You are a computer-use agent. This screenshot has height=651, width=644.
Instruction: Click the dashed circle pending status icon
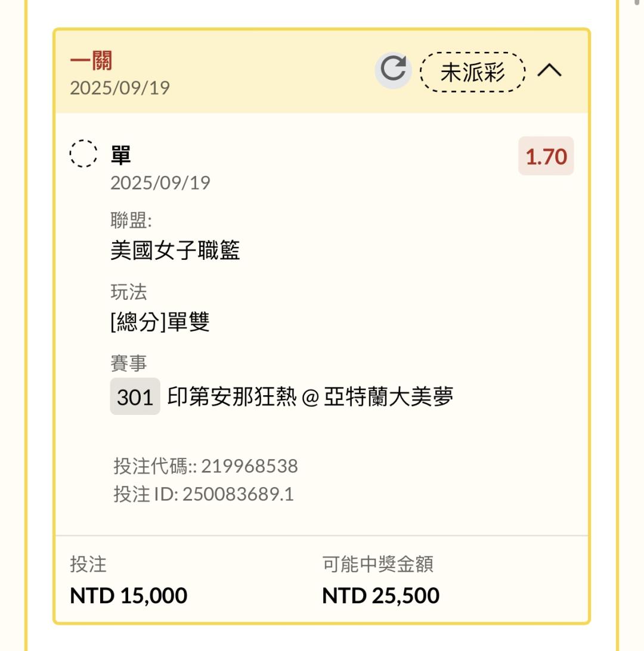[83, 154]
